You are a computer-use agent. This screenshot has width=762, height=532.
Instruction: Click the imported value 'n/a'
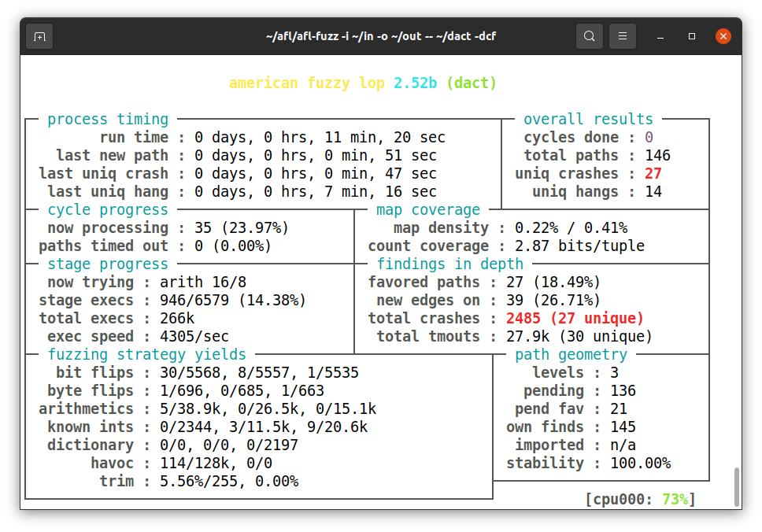coord(623,445)
